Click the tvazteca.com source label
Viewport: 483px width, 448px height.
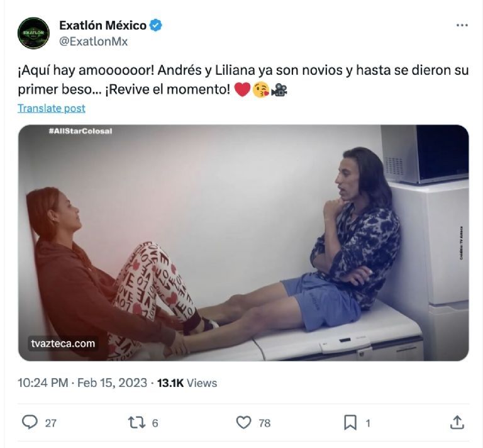click(x=62, y=343)
